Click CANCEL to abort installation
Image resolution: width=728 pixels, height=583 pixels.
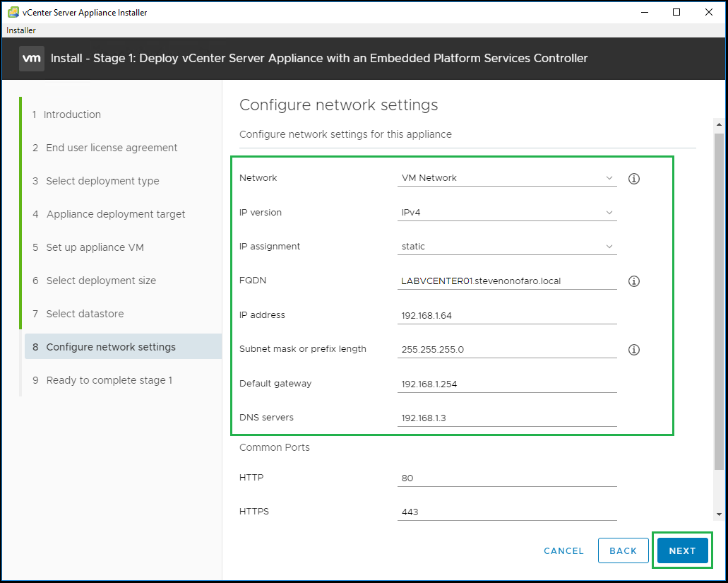point(563,551)
